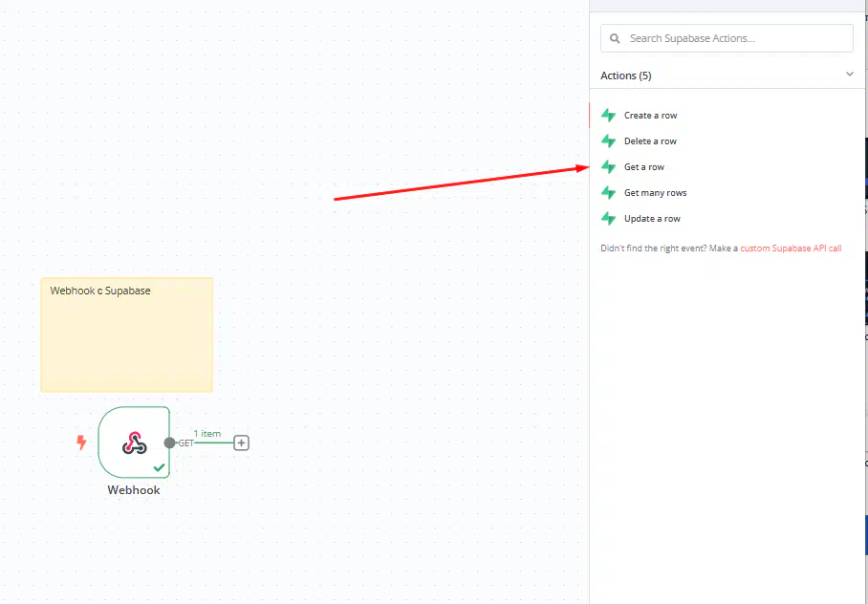Select the Webhook node icon
The width and height of the screenshot is (868, 604).
click(134, 442)
